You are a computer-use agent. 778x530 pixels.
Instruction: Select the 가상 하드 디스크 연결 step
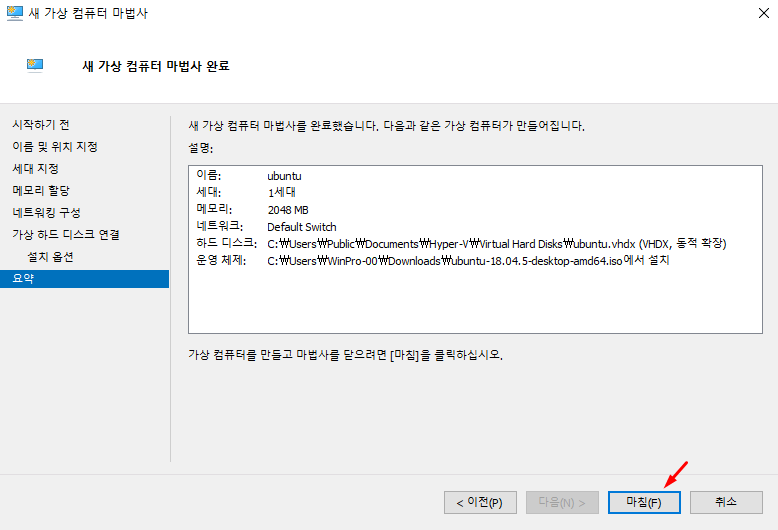66,235
